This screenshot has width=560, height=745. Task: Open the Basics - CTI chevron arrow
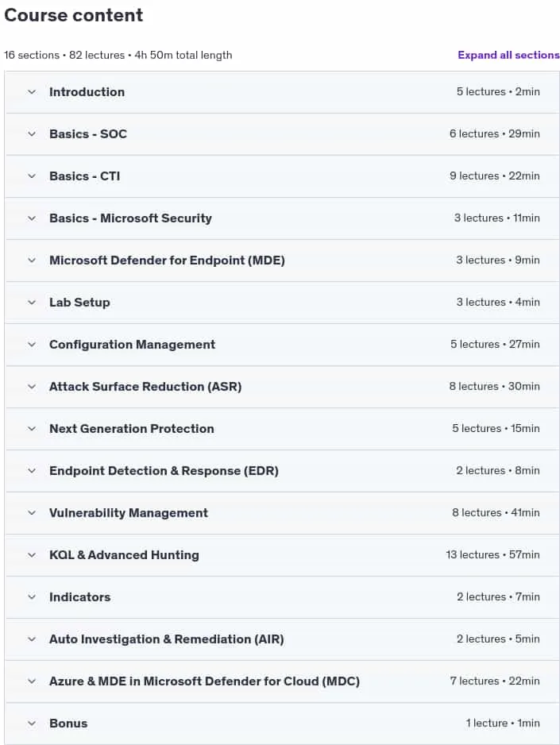(32, 176)
